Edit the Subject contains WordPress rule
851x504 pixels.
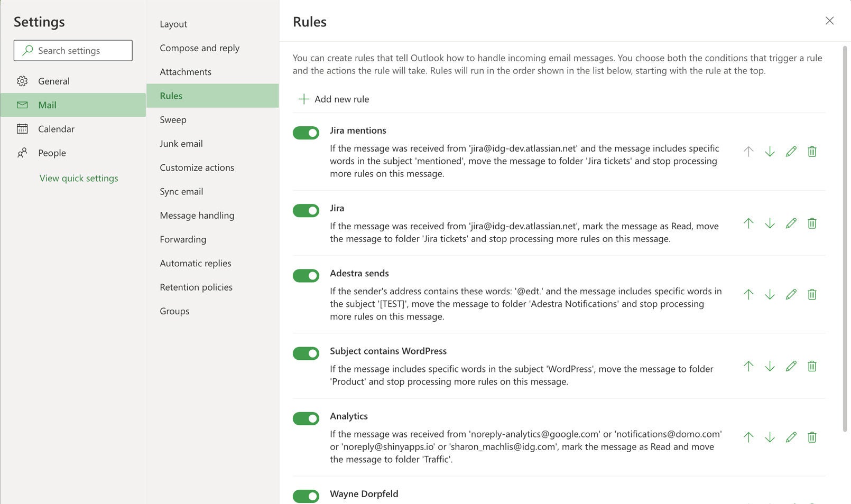pyautogui.click(x=791, y=366)
